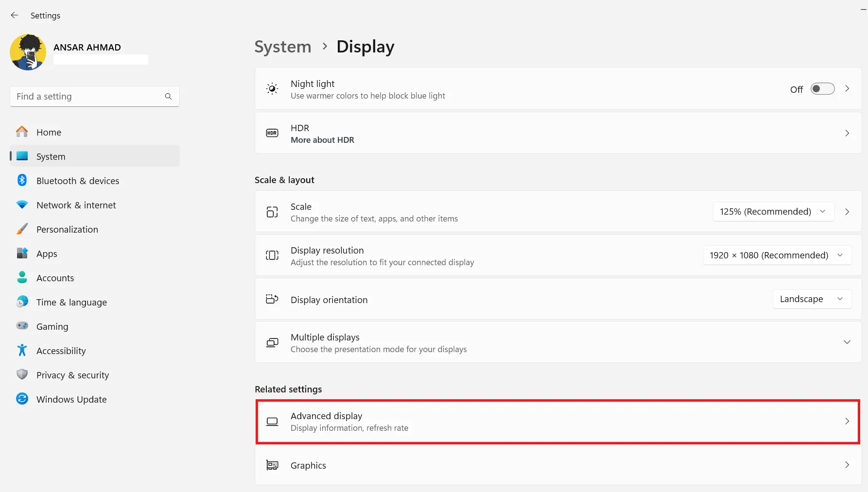Open Network & internet settings
This screenshot has height=492, width=868.
tap(76, 205)
